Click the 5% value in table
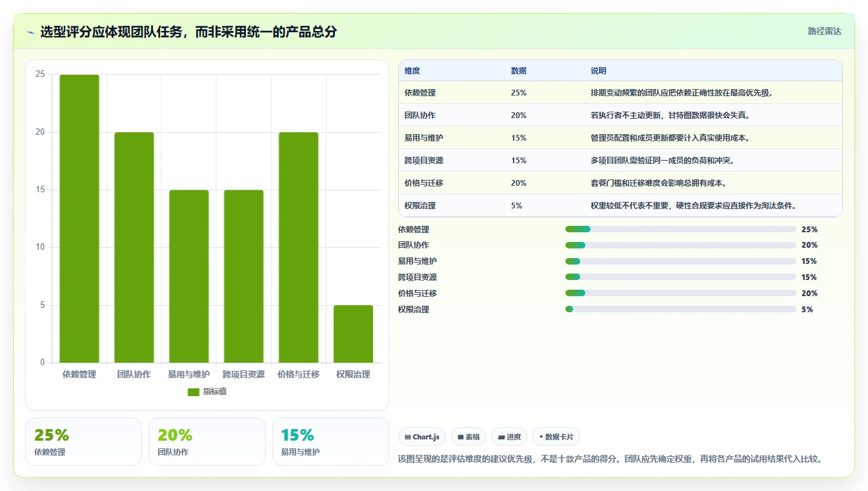Viewport: 868px width, 491px height. pyautogui.click(x=516, y=206)
